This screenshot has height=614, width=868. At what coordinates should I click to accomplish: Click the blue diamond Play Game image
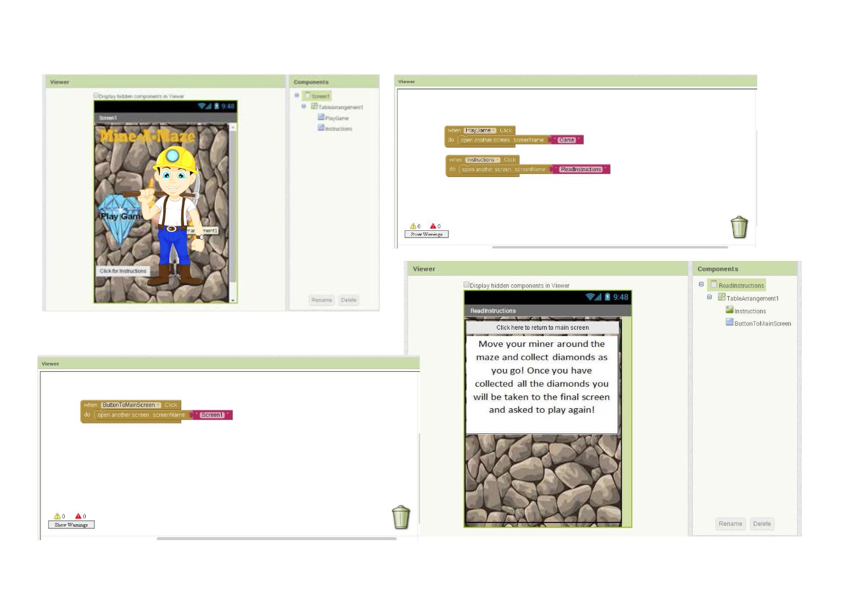pyautogui.click(x=119, y=219)
